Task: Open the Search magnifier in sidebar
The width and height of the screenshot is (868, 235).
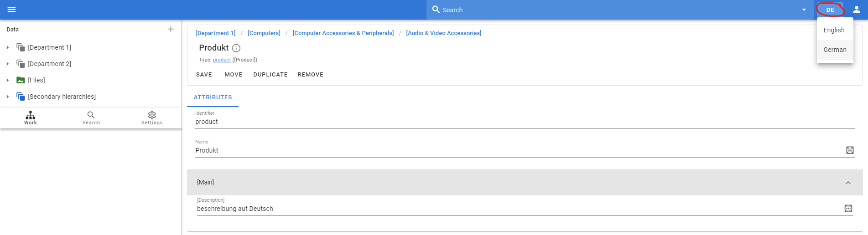Action: coord(91,117)
